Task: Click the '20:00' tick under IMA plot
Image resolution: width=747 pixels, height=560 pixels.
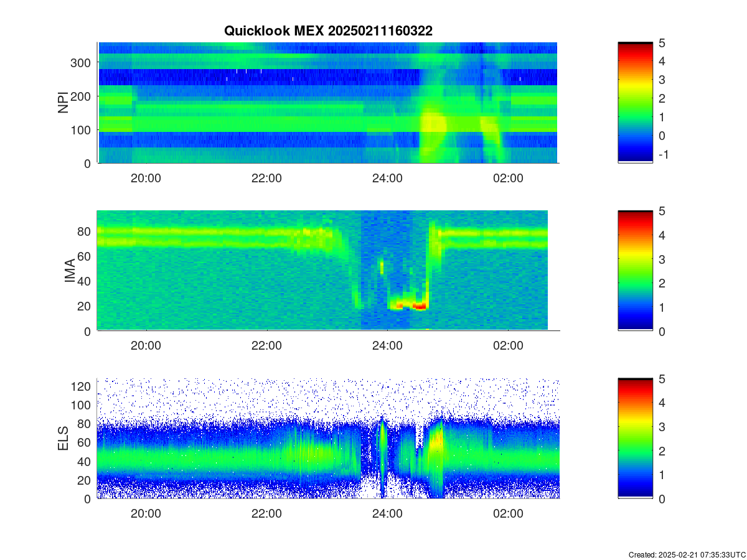Action: tap(146, 346)
